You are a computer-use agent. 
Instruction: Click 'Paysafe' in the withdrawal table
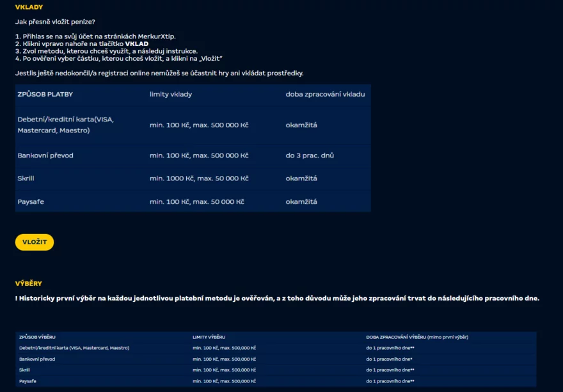click(x=28, y=381)
